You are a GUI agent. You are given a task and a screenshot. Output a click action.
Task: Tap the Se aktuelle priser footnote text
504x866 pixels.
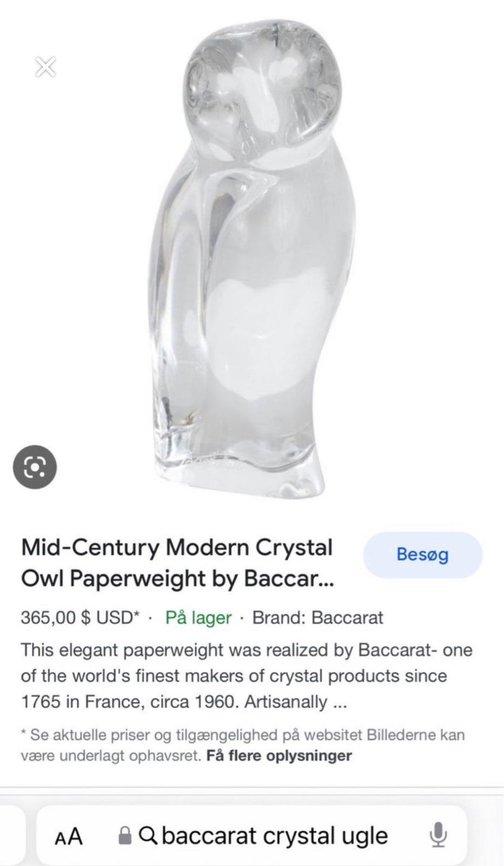coord(243,745)
